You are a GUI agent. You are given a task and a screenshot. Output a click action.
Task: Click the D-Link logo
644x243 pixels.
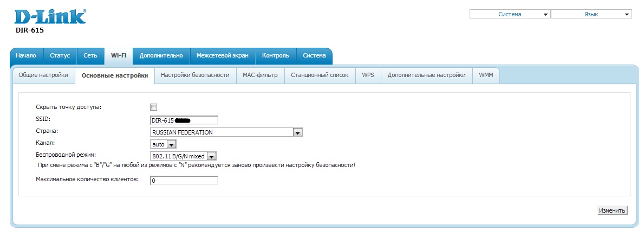point(50,16)
